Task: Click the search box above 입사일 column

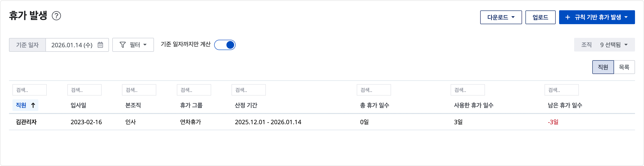Action: click(x=84, y=90)
